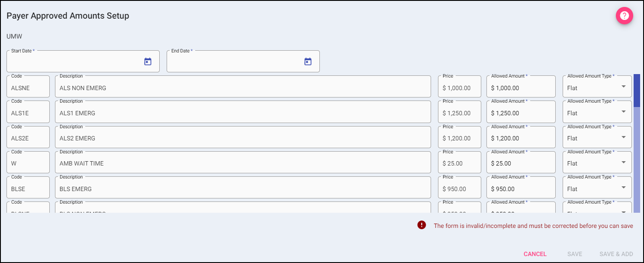Click the pink help question mark icon

pos(624,16)
